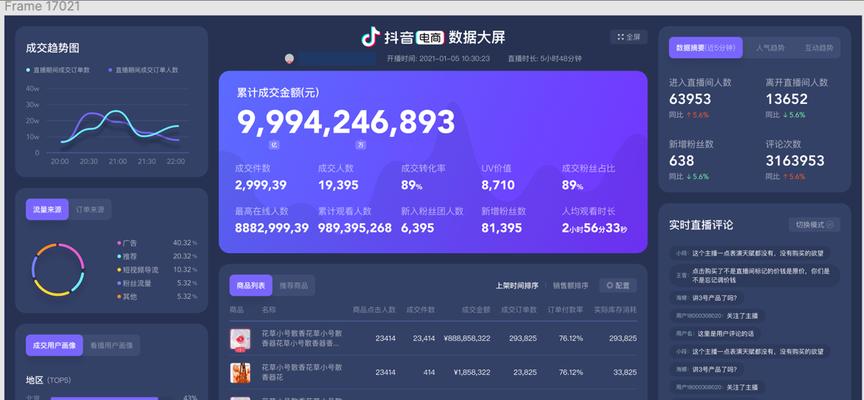Image resolution: width=864 pixels, height=400 pixels.
Task: Click the 订单付款率 column header
Action: [565, 310]
